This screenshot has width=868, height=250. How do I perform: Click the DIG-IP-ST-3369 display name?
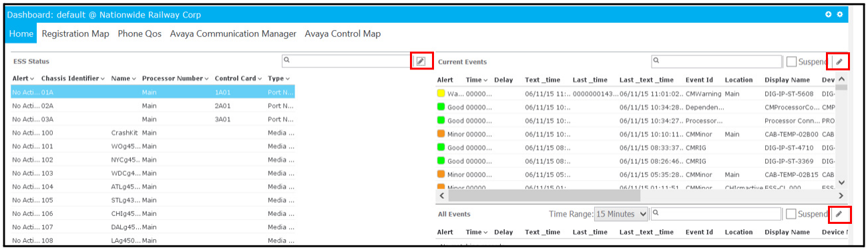pyautogui.click(x=789, y=161)
